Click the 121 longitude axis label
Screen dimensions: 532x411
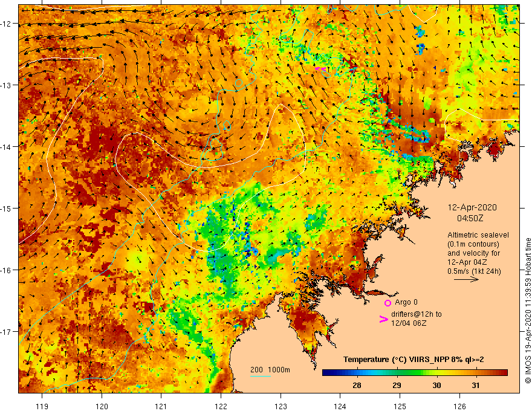point(161,406)
